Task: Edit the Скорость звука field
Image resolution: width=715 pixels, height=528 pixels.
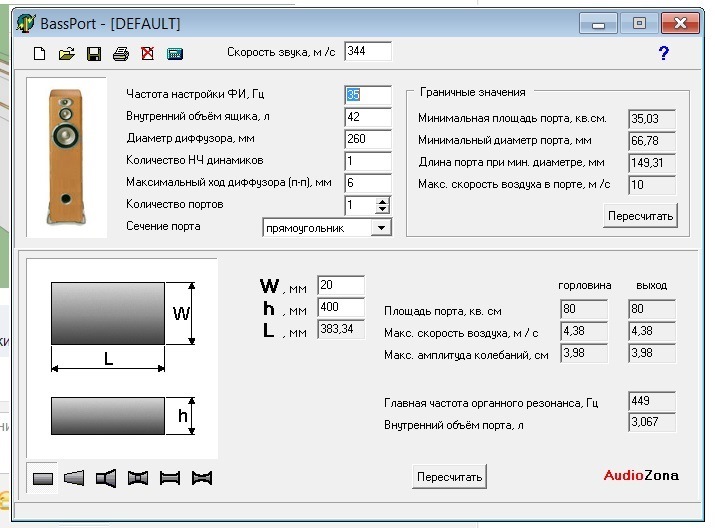Action: point(368,52)
